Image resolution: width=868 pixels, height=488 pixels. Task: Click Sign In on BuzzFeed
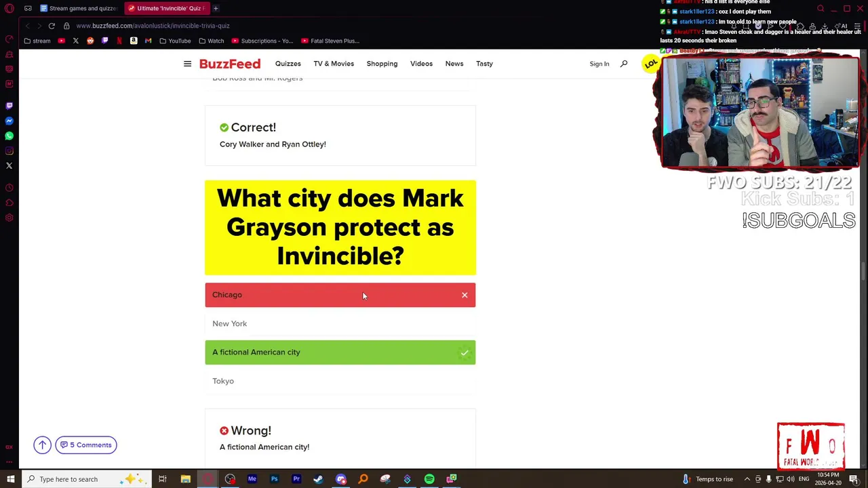point(599,64)
